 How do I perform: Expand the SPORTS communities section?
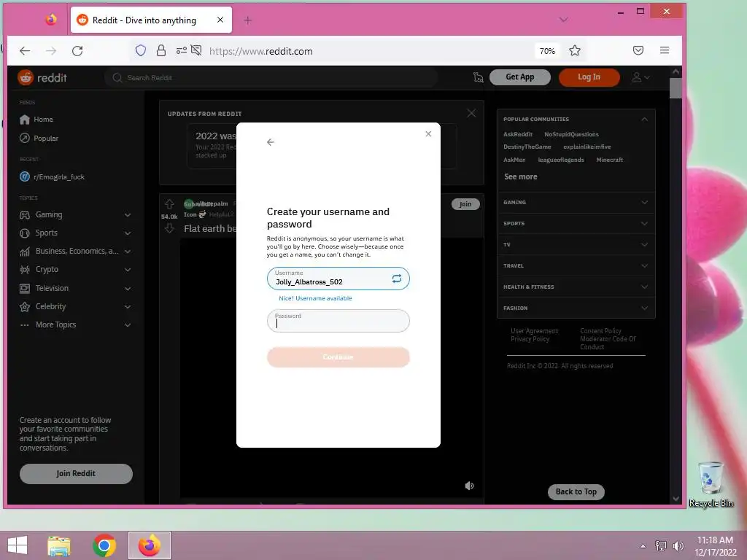(576, 223)
